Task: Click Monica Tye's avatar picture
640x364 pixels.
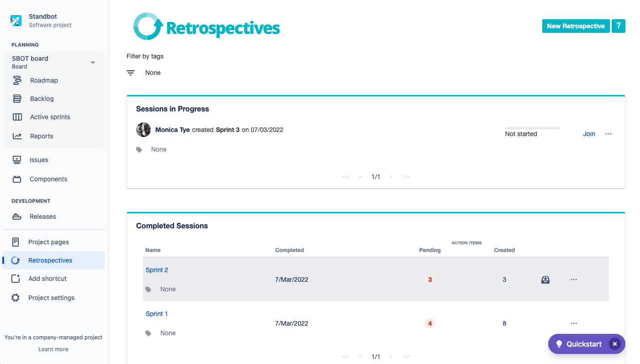Action: click(x=143, y=130)
